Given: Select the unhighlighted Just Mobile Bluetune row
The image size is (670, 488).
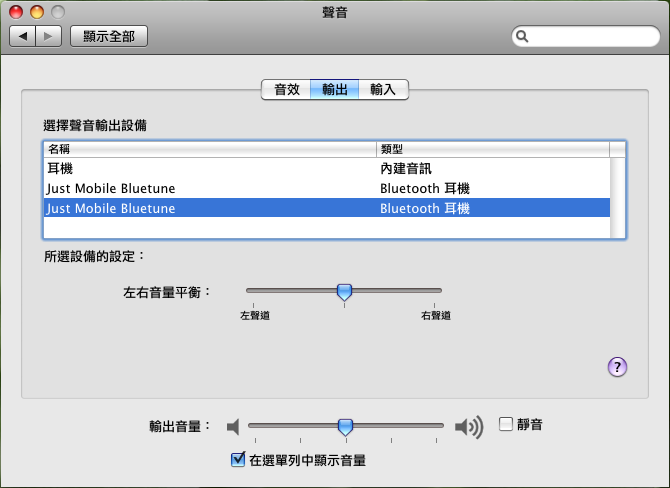Looking at the screenshot, I should click(327, 188).
